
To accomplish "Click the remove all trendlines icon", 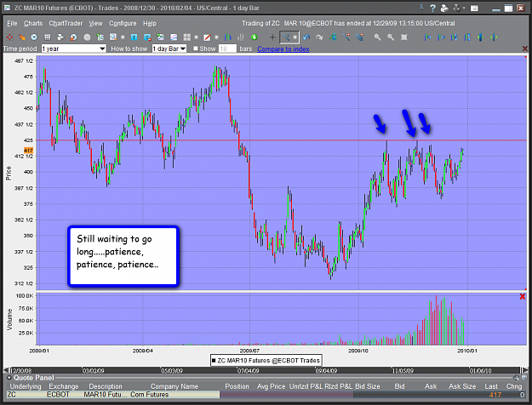I will (x=359, y=37).
